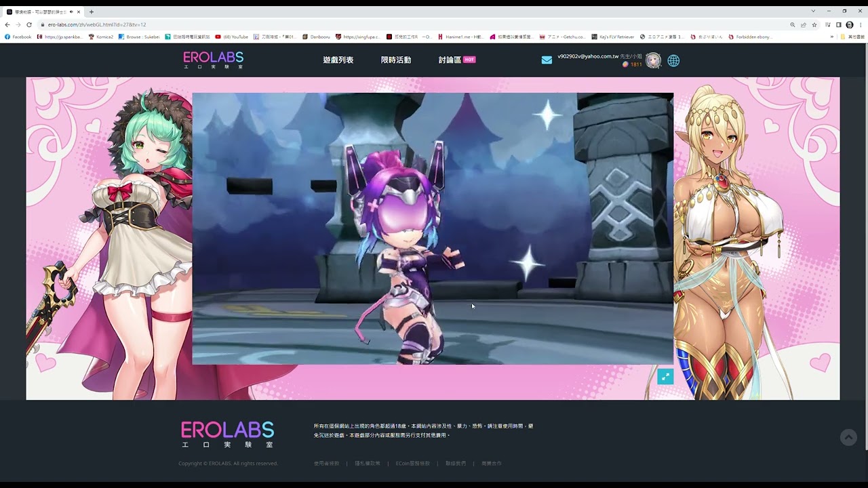Viewport: 868px width, 488px height.
Task: Open the Forbidden ebony bookmark
Action: pos(750,37)
